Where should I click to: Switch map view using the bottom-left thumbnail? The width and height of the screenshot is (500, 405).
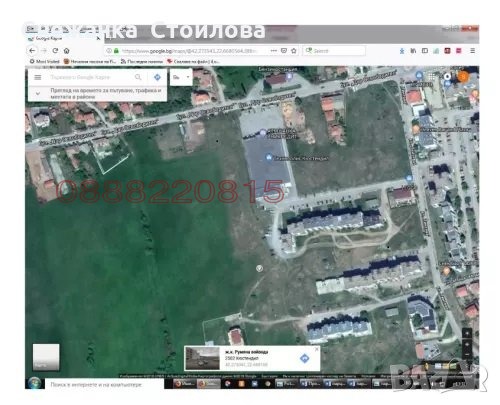[x=46, y=357]
